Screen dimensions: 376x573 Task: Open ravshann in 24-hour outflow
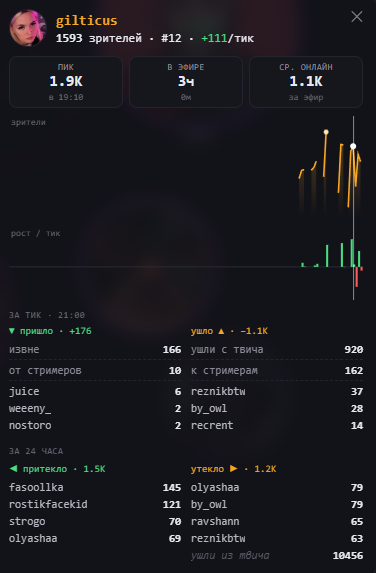coord(277,521)
